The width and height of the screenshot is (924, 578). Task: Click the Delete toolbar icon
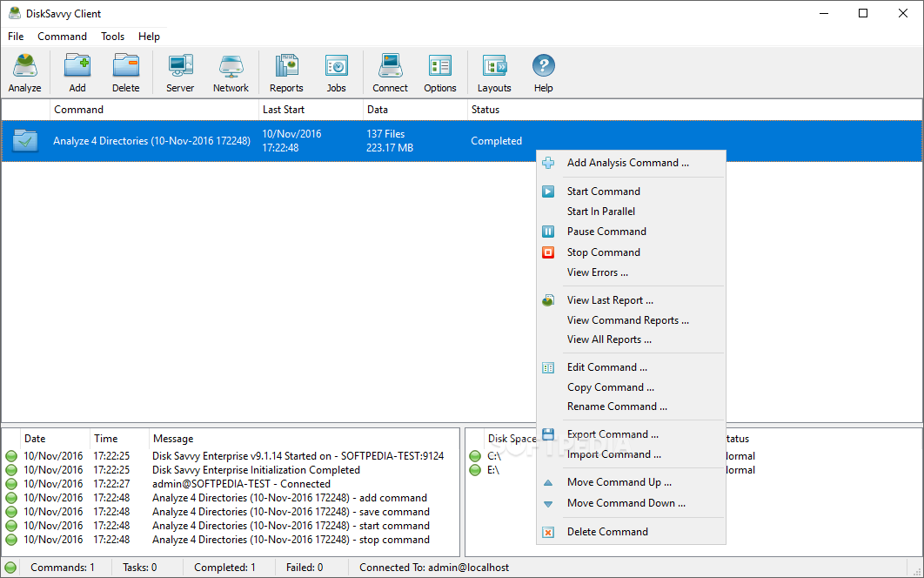point(126,72)
